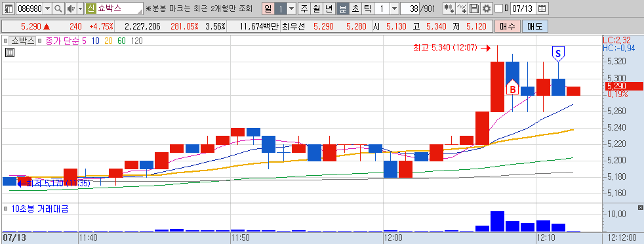
Task: Click the 종가 단순 moving average label
Action: [62, 41]
